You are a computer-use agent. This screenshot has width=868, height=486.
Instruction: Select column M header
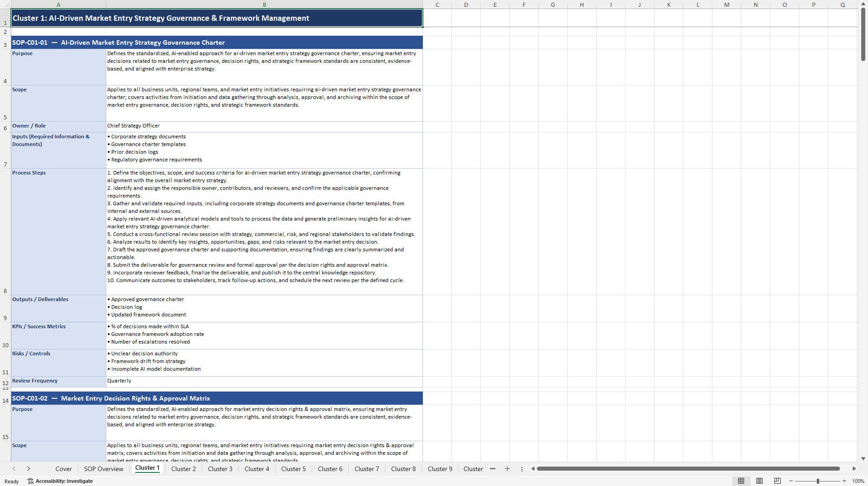(726, 5)
